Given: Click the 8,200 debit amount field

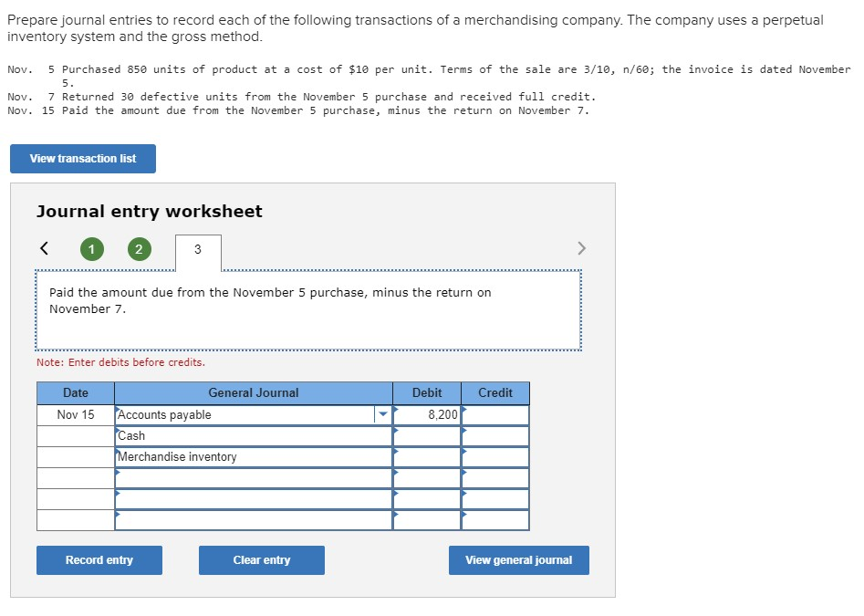Looking at the screenshot, I should click(427, 414).
